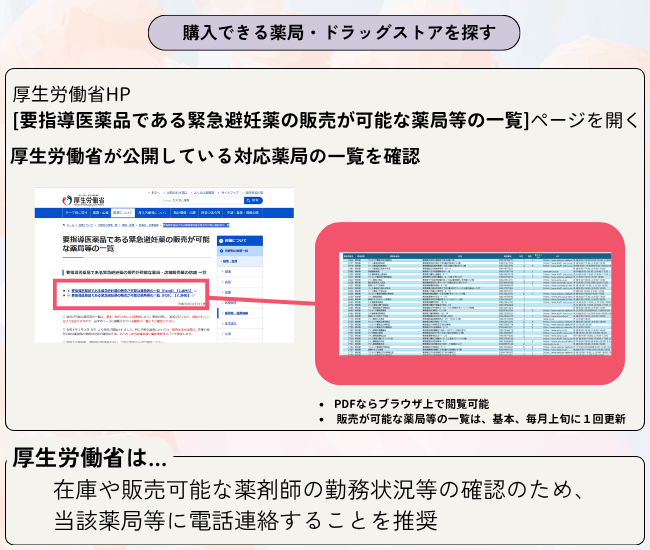Screen dimensions: 650x550
Task: Open the PDF pharmacy list link in the red box
Action: tap(130, 296)
